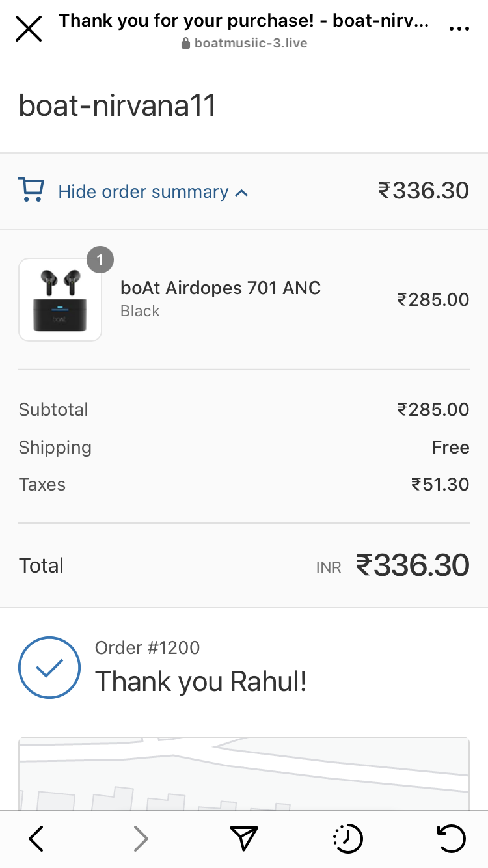Open the dotted clock history icon

[x=347, y=839]
